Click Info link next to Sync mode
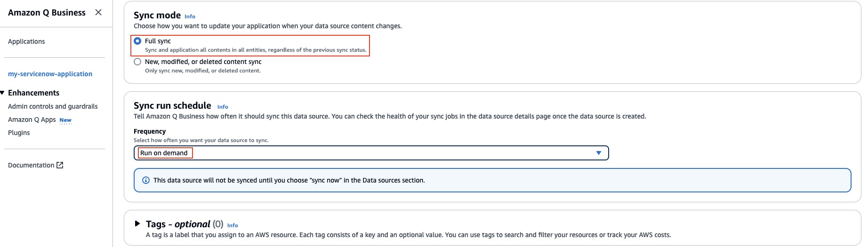 coord(190,16)
